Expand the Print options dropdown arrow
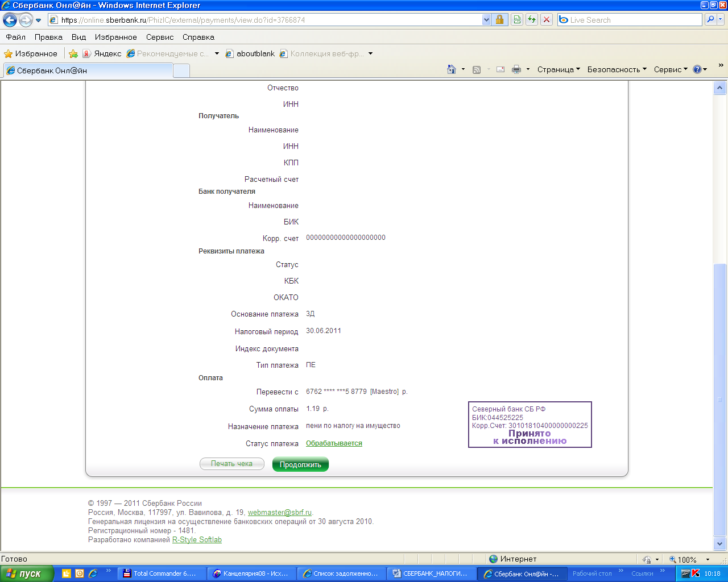Screen dimensions: 728x582 [528, 69]
